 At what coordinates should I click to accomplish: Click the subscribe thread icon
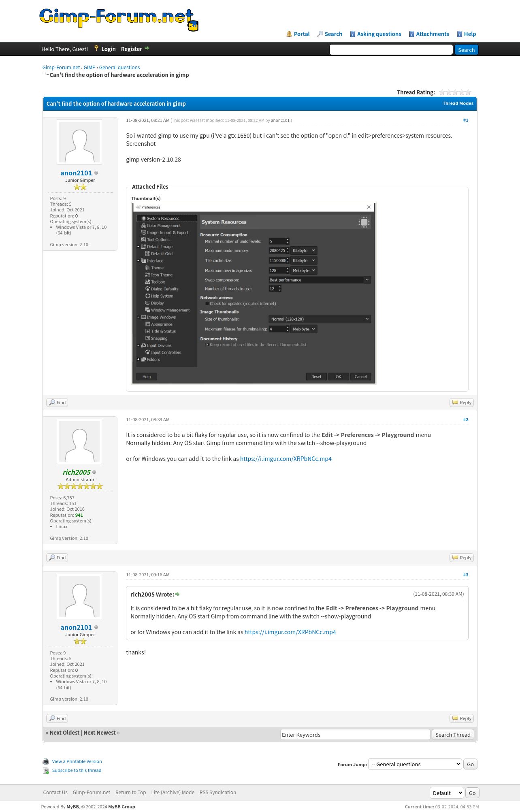tap(46, 771)
